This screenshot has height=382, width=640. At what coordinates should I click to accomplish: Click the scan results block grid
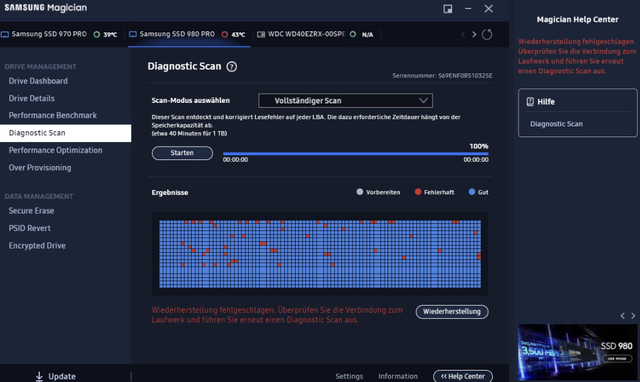(320, 254)
